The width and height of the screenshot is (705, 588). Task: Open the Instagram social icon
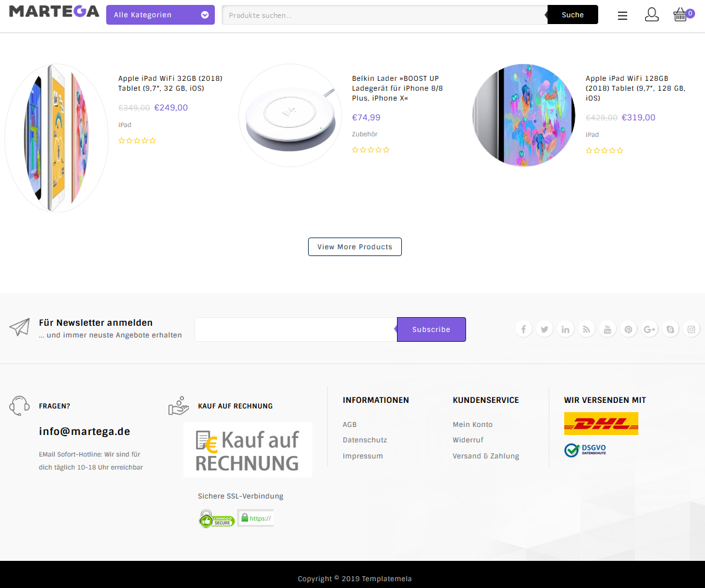691,329
